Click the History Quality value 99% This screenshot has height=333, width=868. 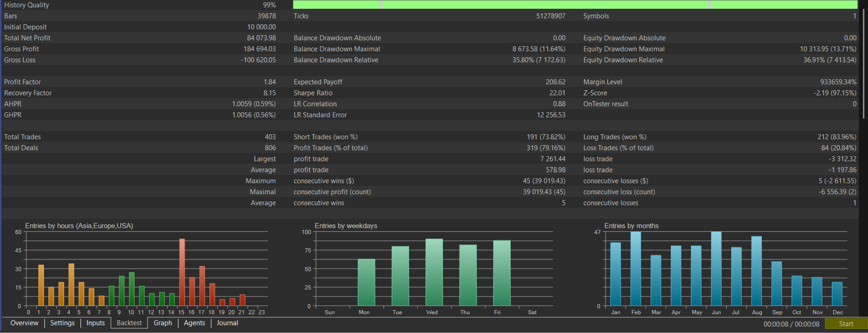pos(270,5)
